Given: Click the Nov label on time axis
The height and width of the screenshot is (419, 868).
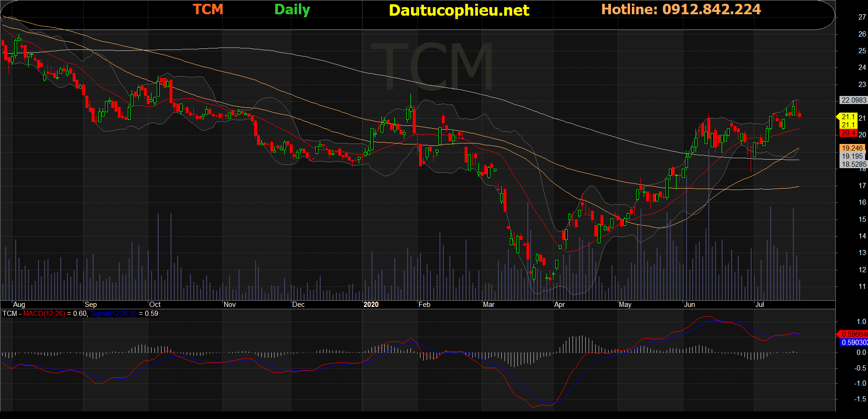Looking at the screenshot, I should (x=229, y=305).
